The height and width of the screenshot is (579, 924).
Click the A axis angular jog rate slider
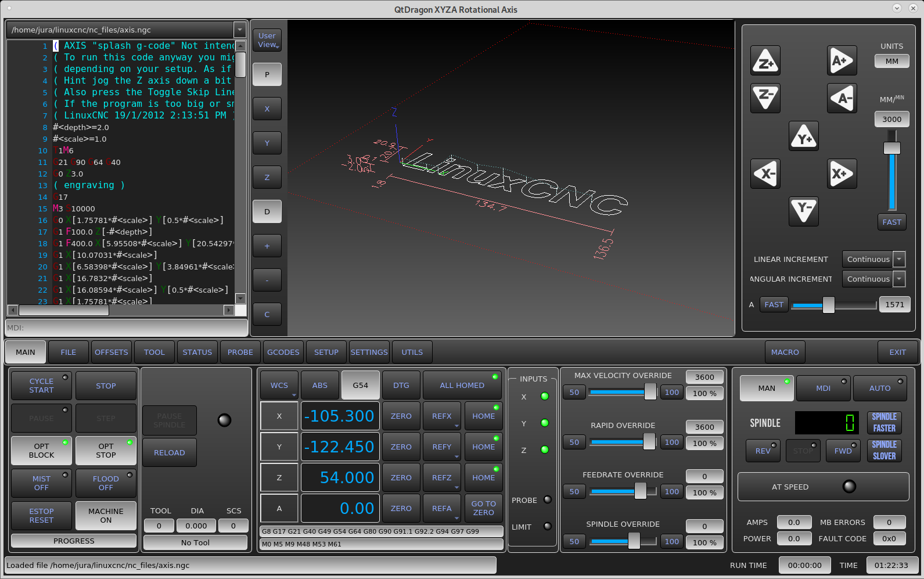tap(834, 304)
